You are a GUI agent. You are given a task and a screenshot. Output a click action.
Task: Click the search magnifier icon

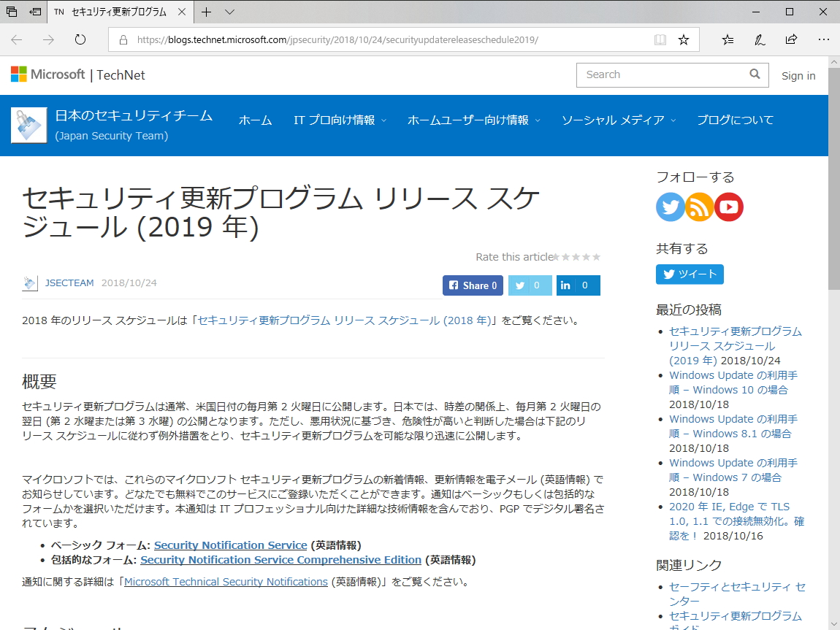click(755, 74)
